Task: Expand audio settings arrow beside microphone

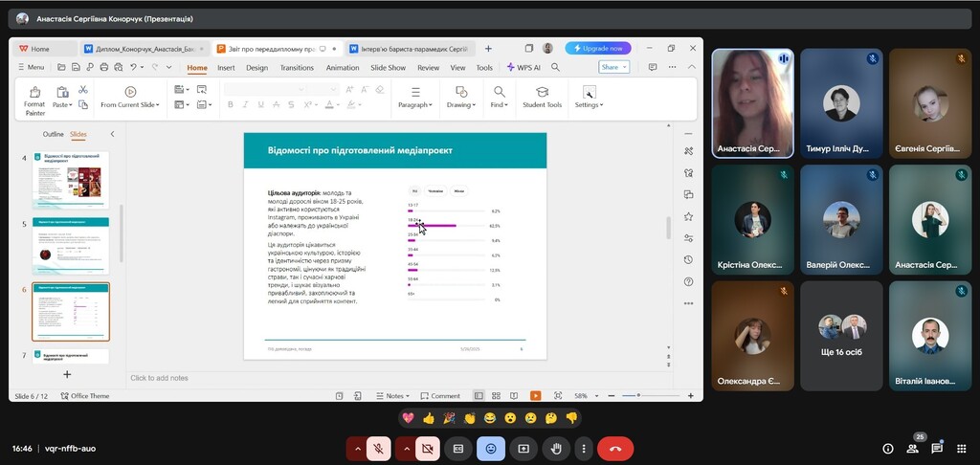Action: click(x=358, y=448)
